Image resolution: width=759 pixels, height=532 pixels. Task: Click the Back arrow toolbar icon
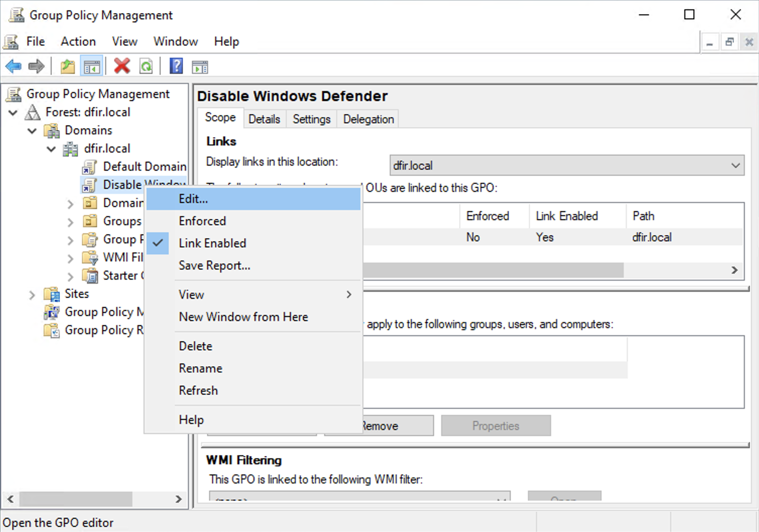click(x=14, y=66)
